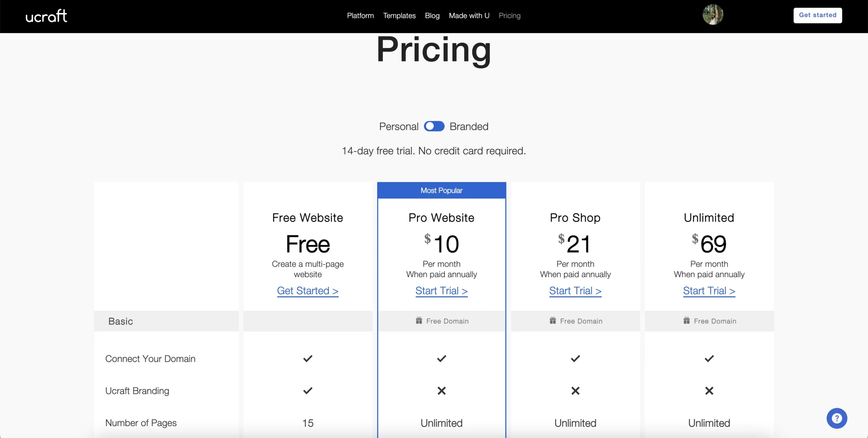Select the Branded pricing label
The width and height of the screenshot is (868, 438).
469,127
